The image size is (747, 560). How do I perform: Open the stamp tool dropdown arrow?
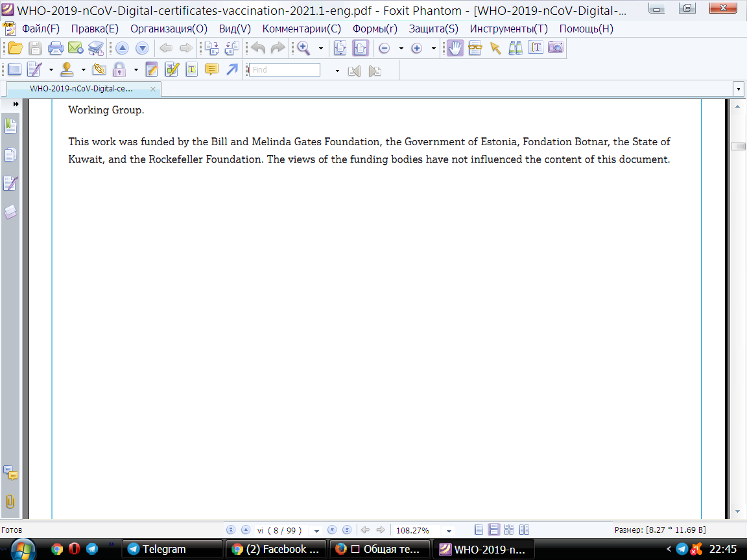pos(84,70)
